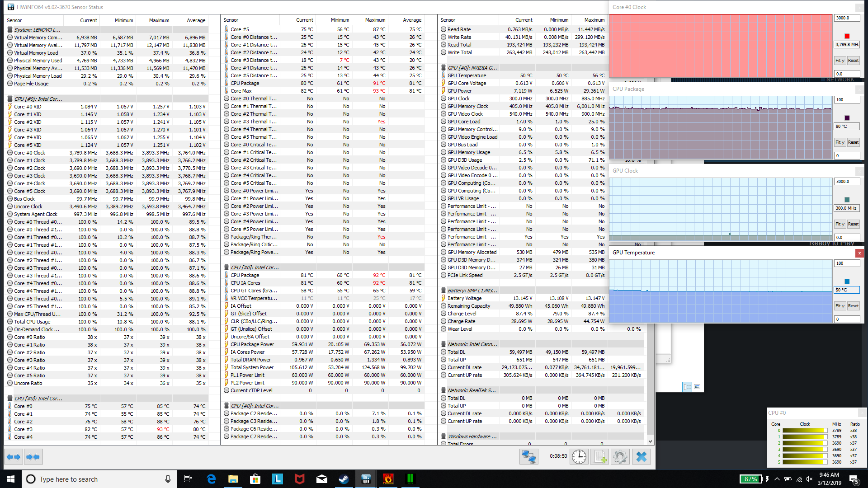Click scroll-down arrow of sensor list scrollbar

click(650, 441)
